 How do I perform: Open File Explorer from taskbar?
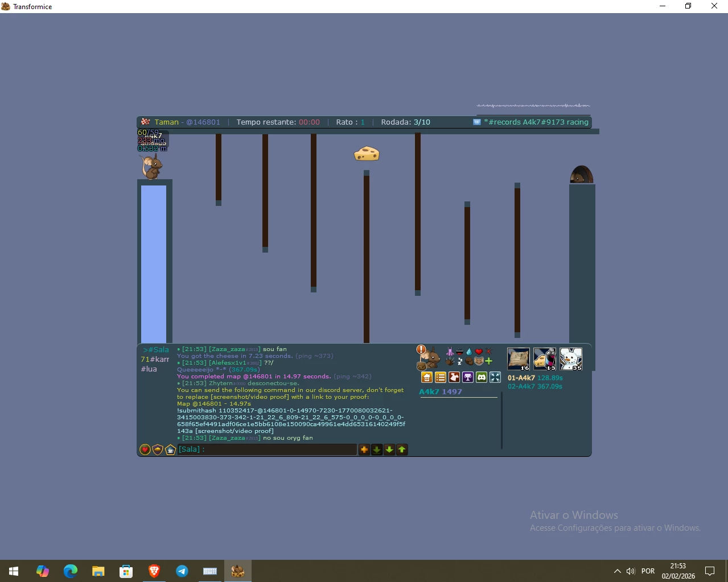tap(98, 571)
